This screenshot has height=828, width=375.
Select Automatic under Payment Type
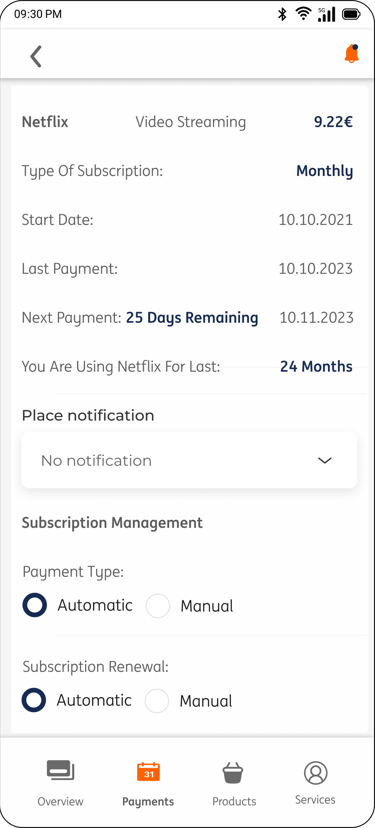(x=35, y=605)
